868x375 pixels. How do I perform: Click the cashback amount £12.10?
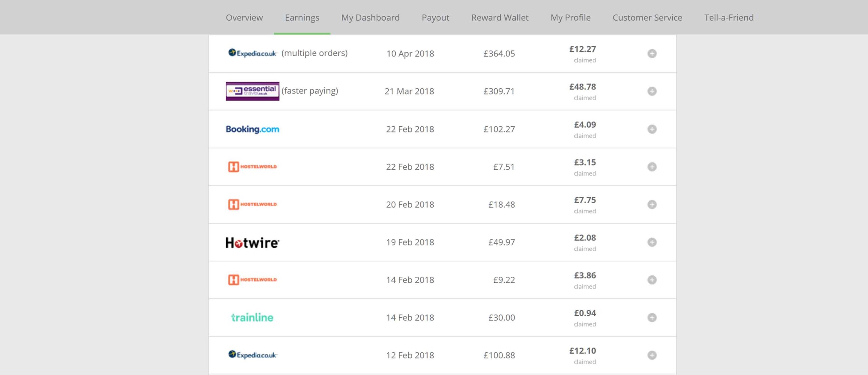583,351
